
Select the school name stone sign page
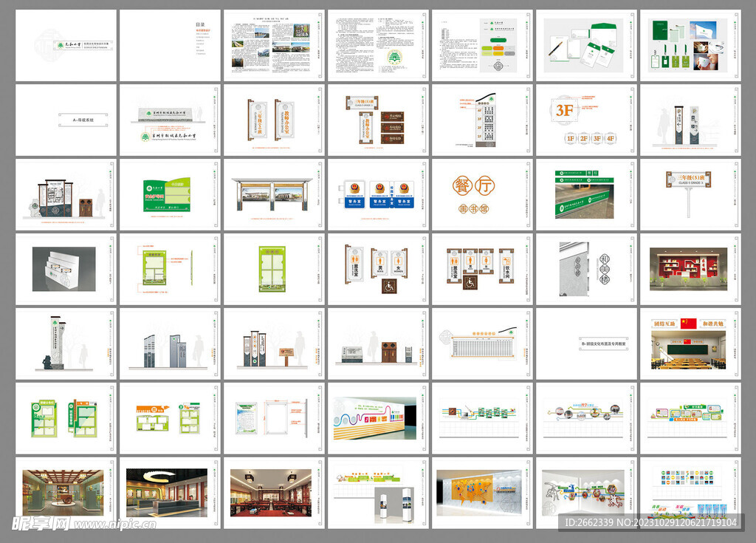pyautogui.click(x=171, y=120)
